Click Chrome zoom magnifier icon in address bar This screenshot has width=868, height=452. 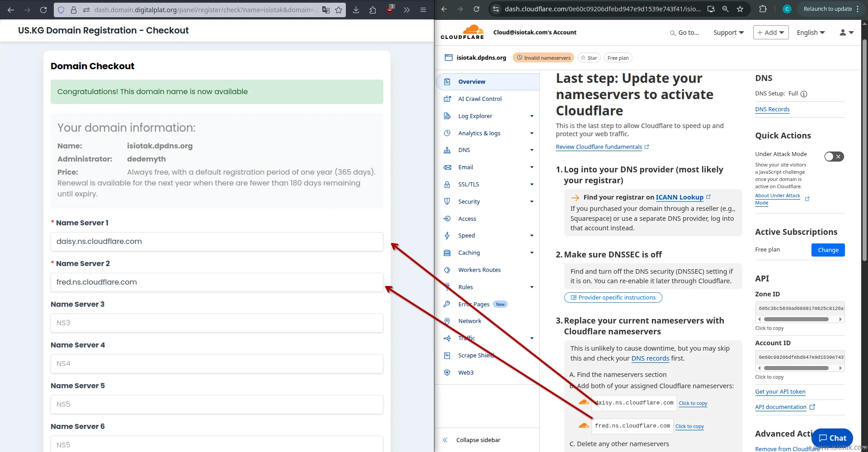pos(726,9)
